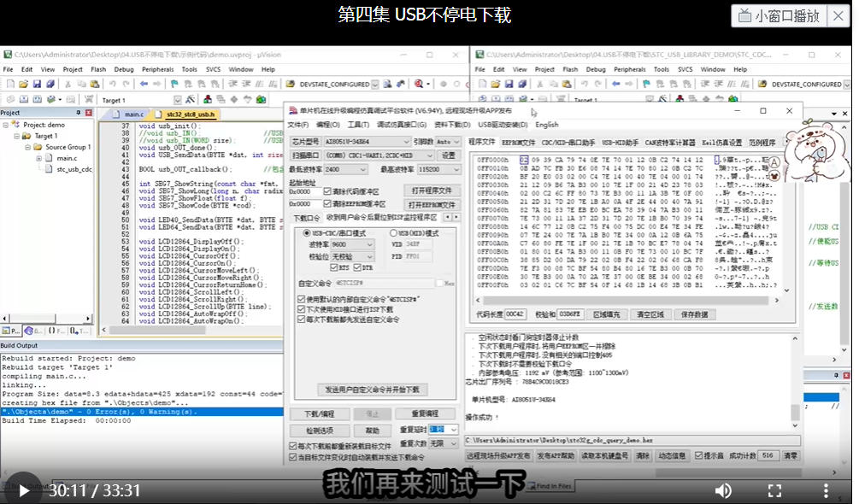Screen dimensions: 859x504
Task: Toggle use default internal command @STCISP# checkbox
Action: click(302, 299)
